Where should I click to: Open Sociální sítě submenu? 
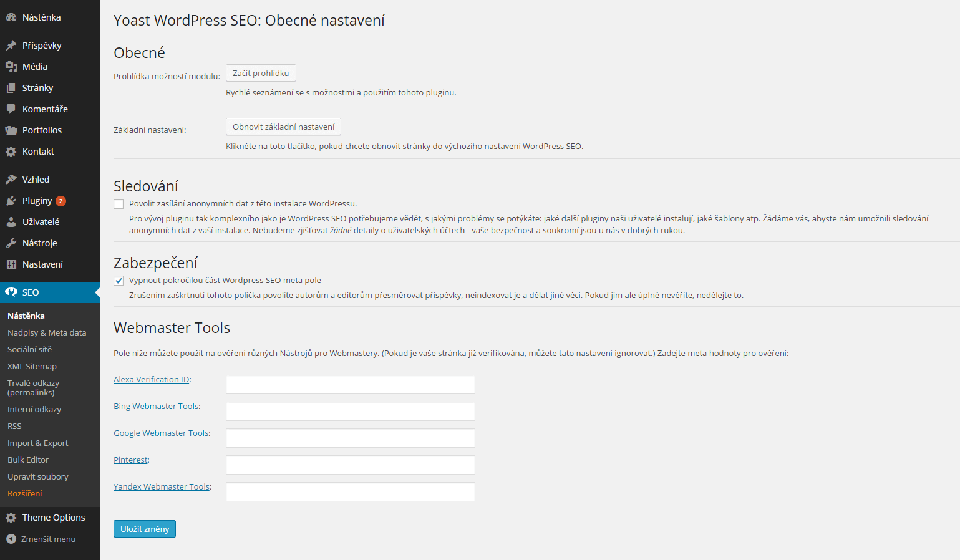coord(29,350)
